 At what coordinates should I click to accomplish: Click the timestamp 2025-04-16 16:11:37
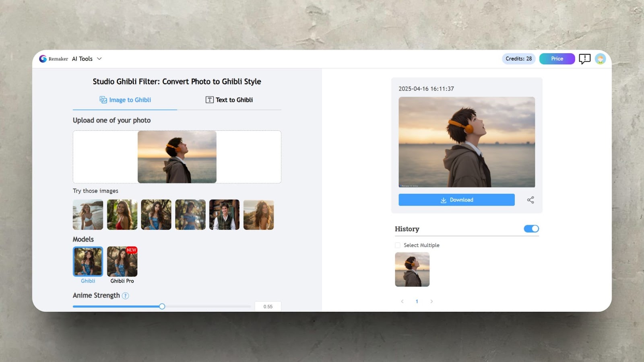pyautogui.click(x=426, y=89)
